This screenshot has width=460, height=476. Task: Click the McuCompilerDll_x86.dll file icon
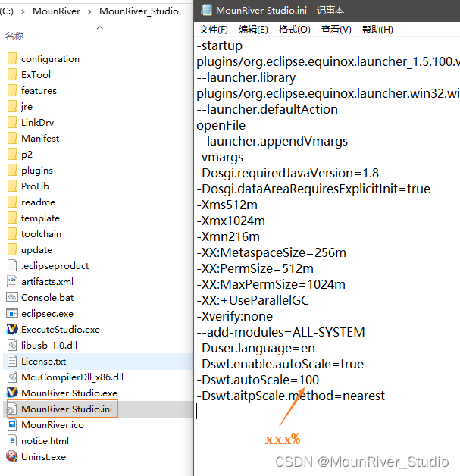12,377
